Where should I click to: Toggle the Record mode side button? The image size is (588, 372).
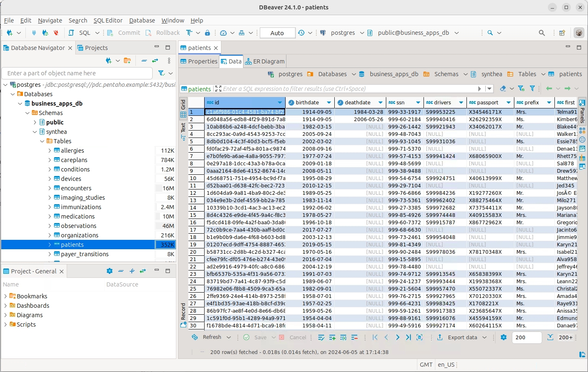tap(183, 314)
